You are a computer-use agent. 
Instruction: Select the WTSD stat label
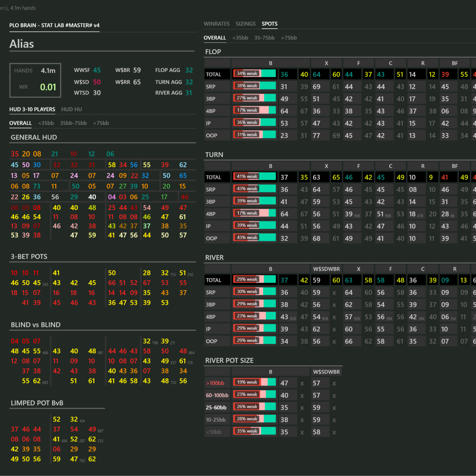[82, 93]
